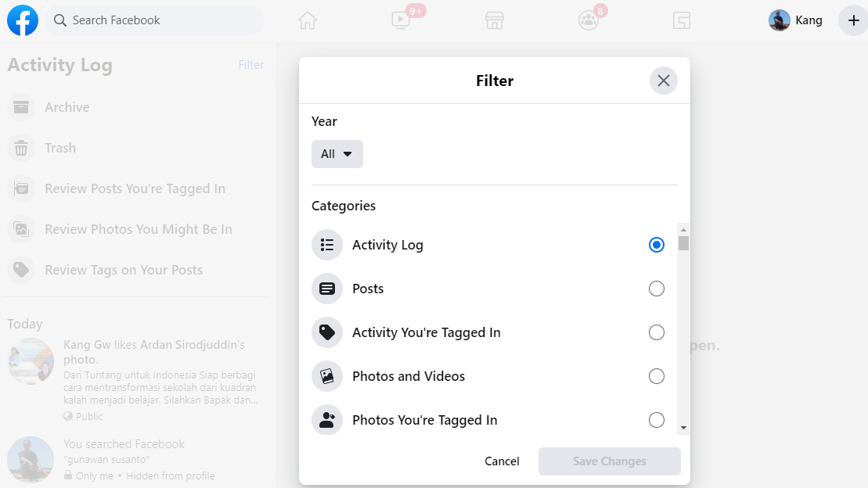Click the Cancel button
The height and width of the screenshot is (488, 868).
tap(502, 461)
